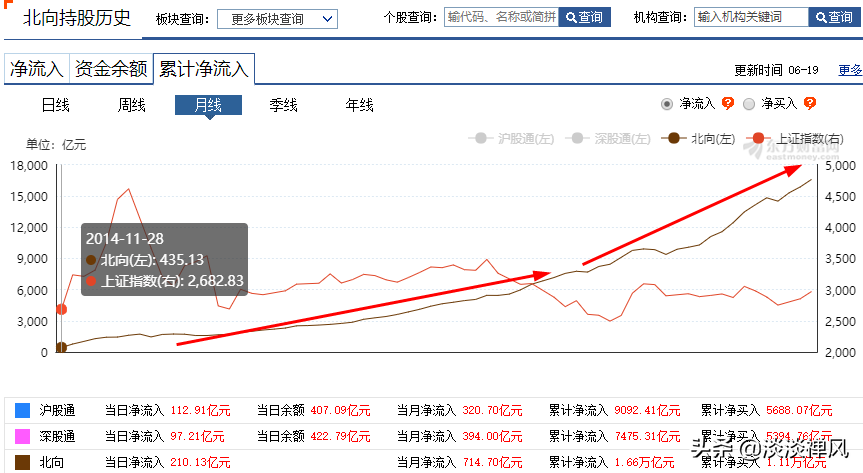Click the brown 北向 color swatch
The height and width of the screenshot is (473, 863).
click(23, 463)
